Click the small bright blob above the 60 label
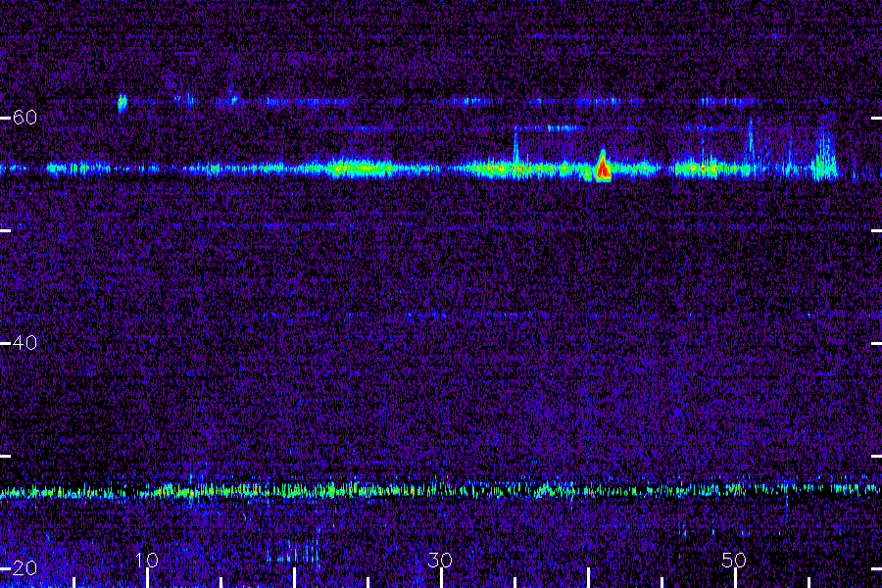This screenshot has width=882, height=588. pos(122,102)
